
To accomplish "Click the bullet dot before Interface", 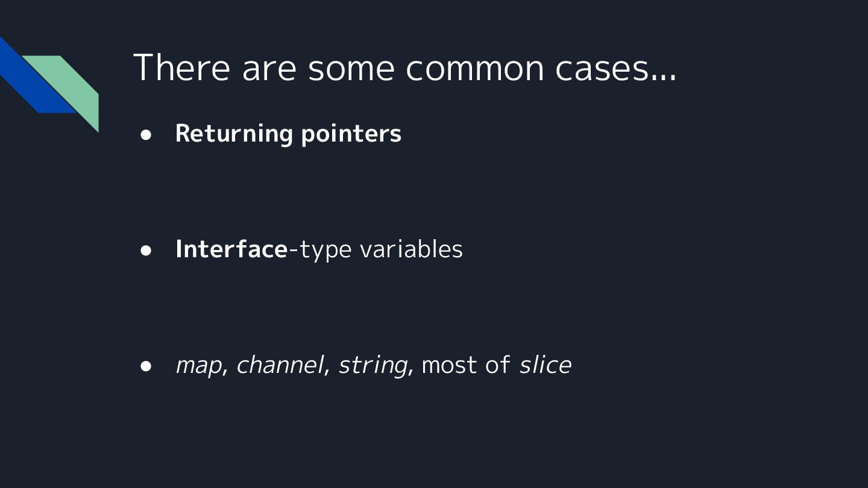I will [146, 250].
